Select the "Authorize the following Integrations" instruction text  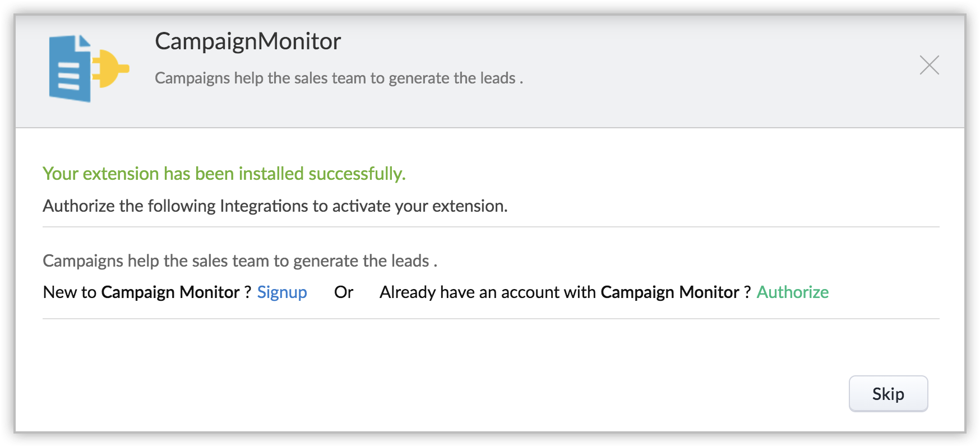275,206
